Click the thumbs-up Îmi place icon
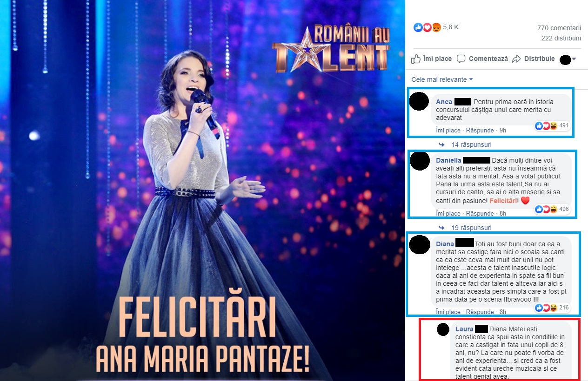 416,59
